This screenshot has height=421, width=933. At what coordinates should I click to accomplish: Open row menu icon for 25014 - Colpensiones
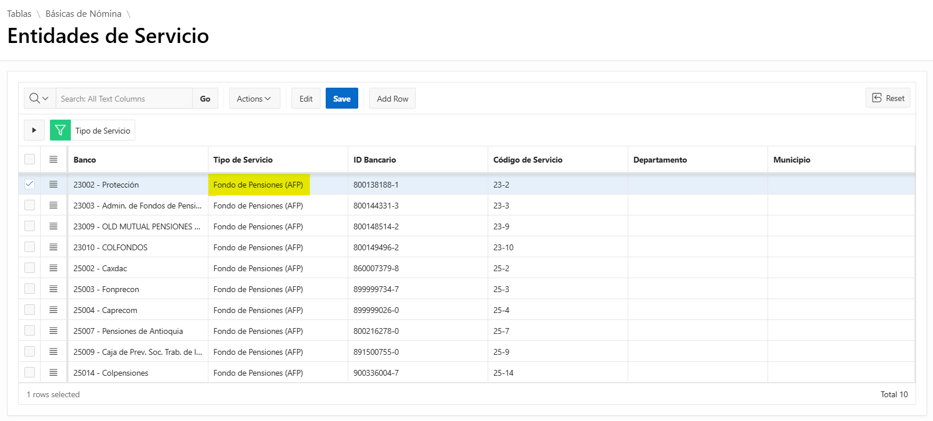pyautogui.click(x=53, y=372)
